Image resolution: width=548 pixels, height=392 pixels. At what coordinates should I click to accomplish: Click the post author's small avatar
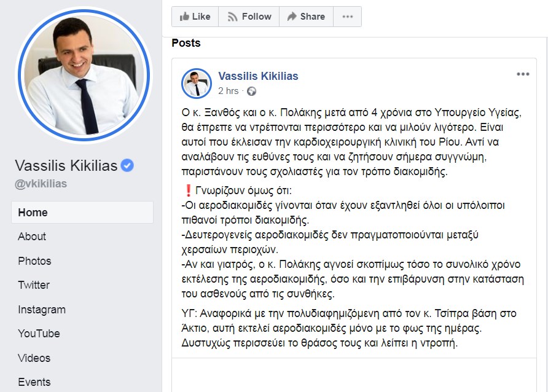point(197,83)
